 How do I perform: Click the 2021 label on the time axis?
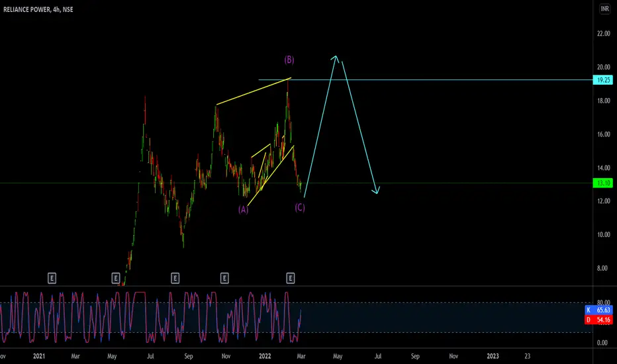tap(39, 356)
